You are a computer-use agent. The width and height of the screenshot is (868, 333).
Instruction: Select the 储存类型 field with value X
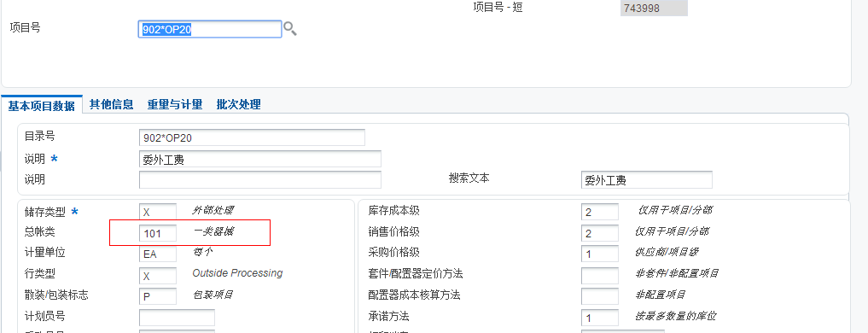tap(158, 212)
